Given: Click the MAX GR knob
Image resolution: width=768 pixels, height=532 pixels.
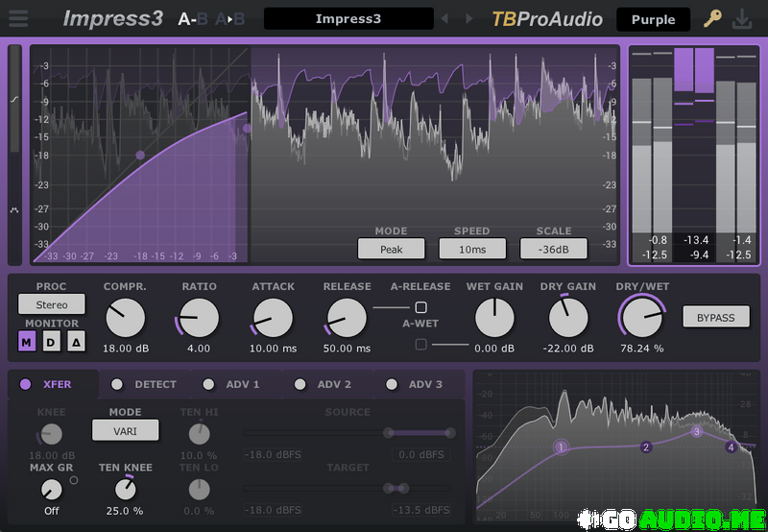Looking at the screenshot, I should 52,490.
